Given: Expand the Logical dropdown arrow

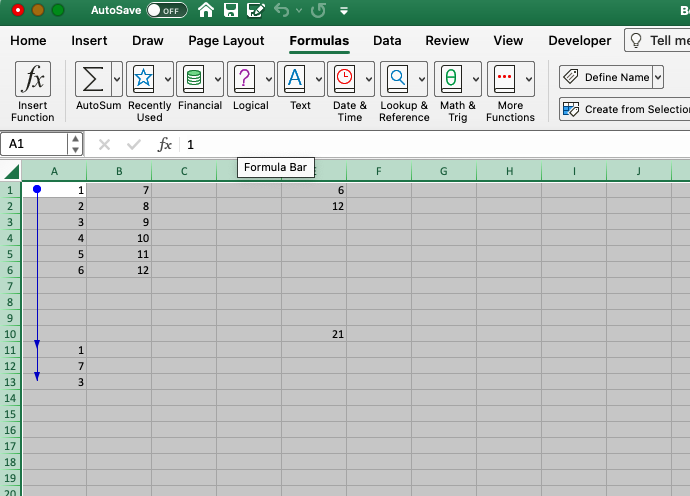Looking at the screenshot, I should (268, 79).
